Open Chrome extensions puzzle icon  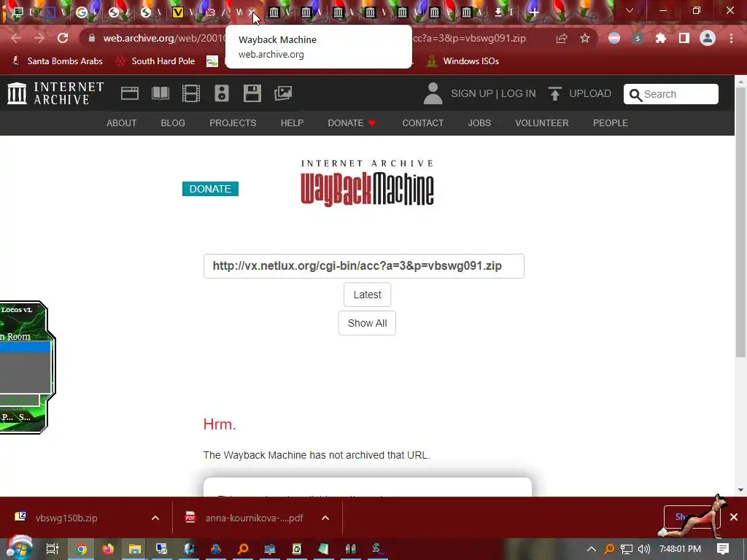pyautogui.click(x=661, y=38)
